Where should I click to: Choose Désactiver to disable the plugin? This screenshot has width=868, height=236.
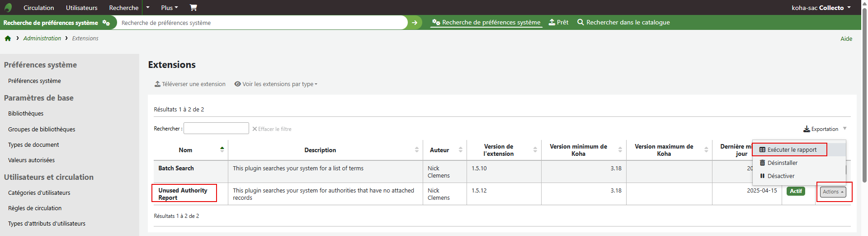pos(780,176)
